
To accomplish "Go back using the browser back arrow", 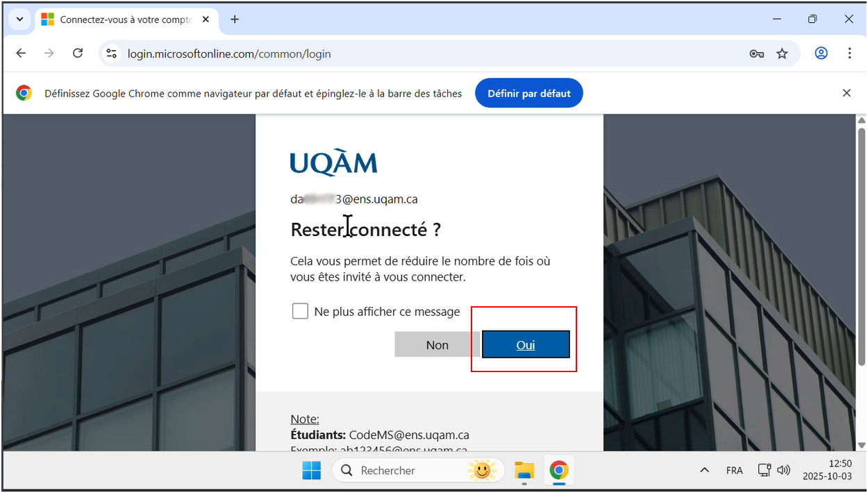I will tap(21, 53).
